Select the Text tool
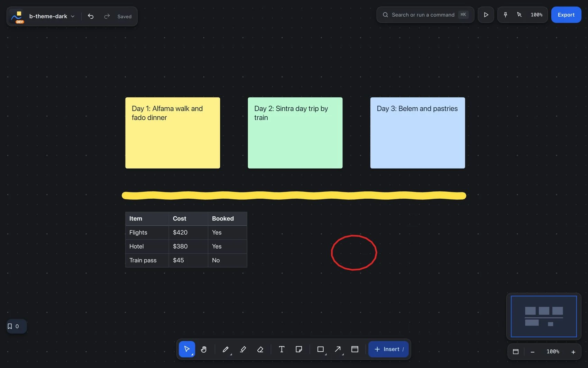The image size is (588, 368). (x=282, y=349)
